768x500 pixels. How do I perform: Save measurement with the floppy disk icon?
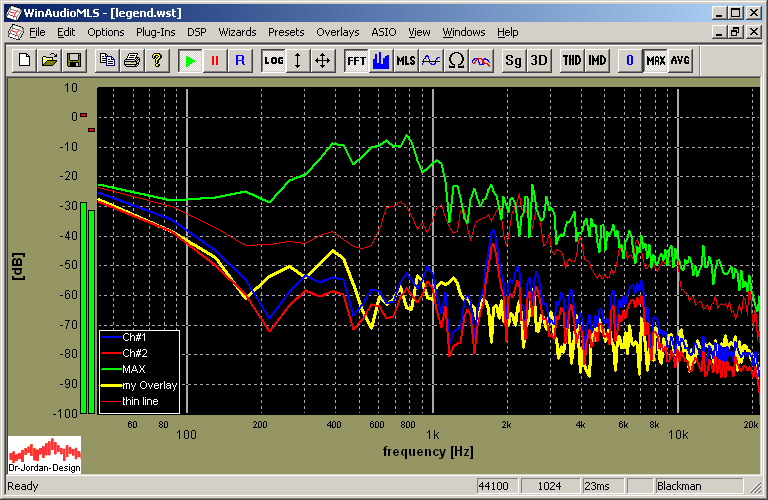pyautogui.click(x=73, y=61)
